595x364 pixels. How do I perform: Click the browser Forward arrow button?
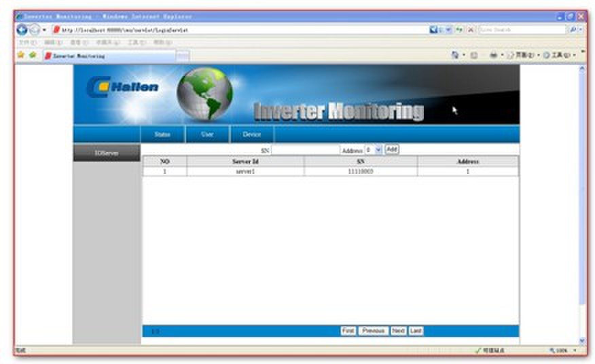click(35, 29)
